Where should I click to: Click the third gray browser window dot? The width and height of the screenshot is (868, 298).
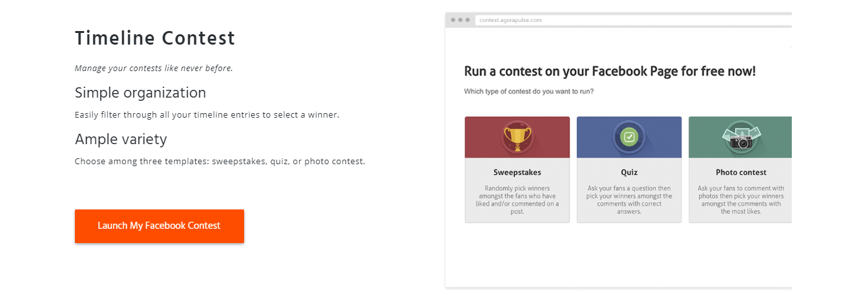pyautogui.click(x=467, y=20)
